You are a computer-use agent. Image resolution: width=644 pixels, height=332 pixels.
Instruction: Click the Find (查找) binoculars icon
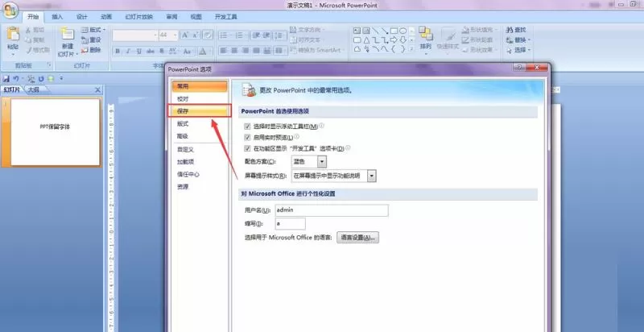(x=510, y=30)
